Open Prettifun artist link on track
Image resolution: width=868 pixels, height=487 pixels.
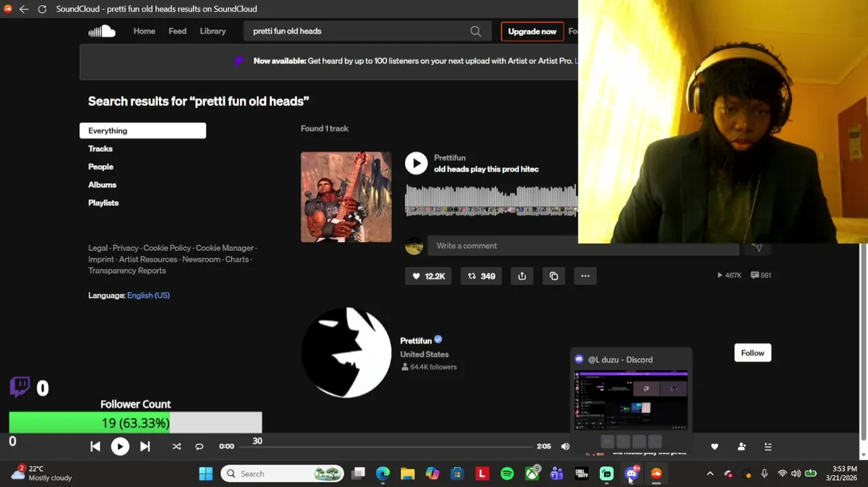click(x=449, y=158)
